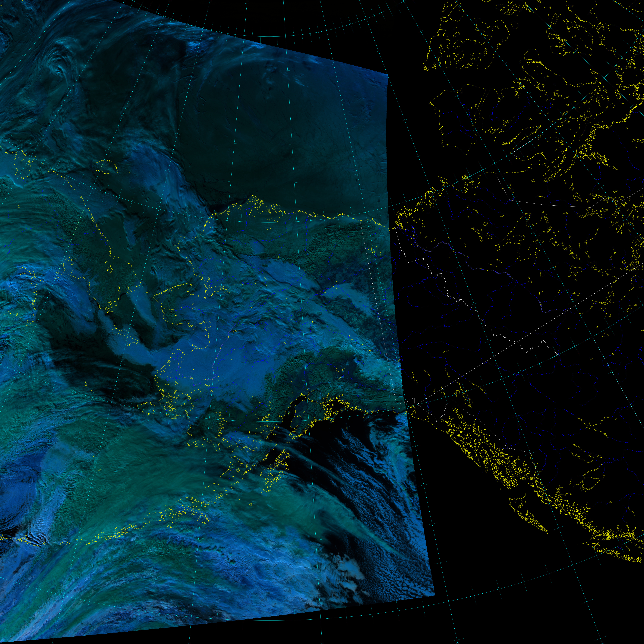Click the 170E longitude label
The width and height of the screenshot is (644, 644).
pos(125,1)
